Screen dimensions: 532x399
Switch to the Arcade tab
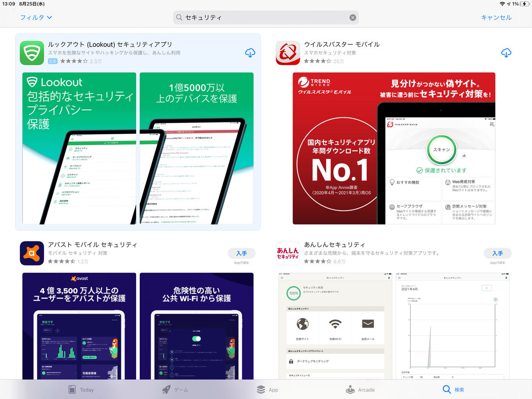coord(360,390)
